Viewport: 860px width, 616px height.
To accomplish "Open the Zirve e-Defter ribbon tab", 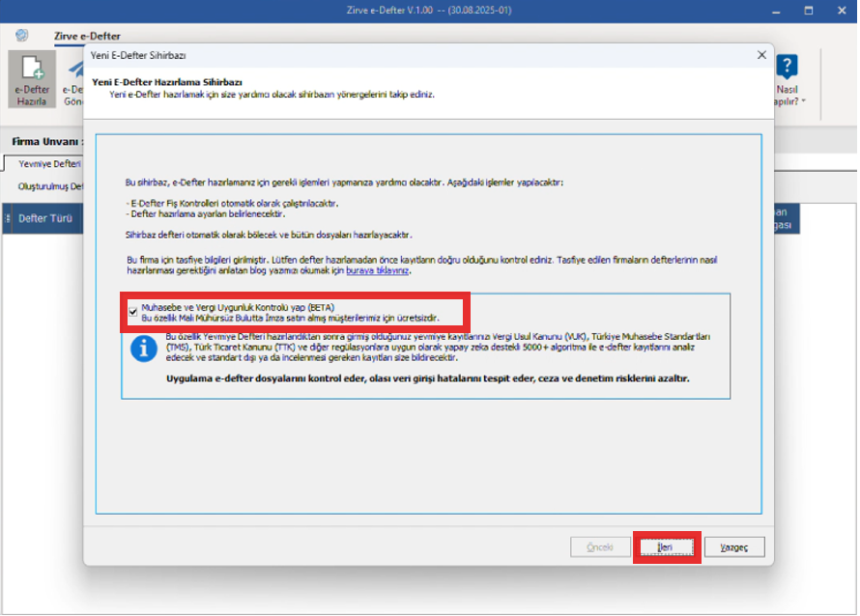I will point(87,36).
